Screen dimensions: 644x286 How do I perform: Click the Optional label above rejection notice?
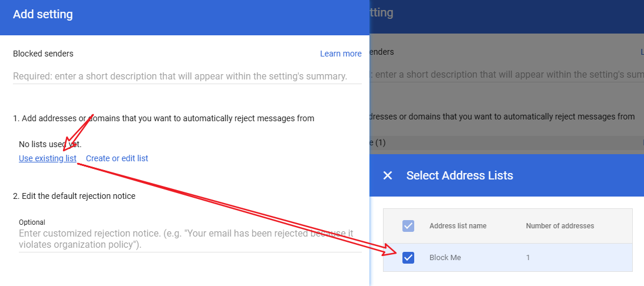[x=32, y=222]
